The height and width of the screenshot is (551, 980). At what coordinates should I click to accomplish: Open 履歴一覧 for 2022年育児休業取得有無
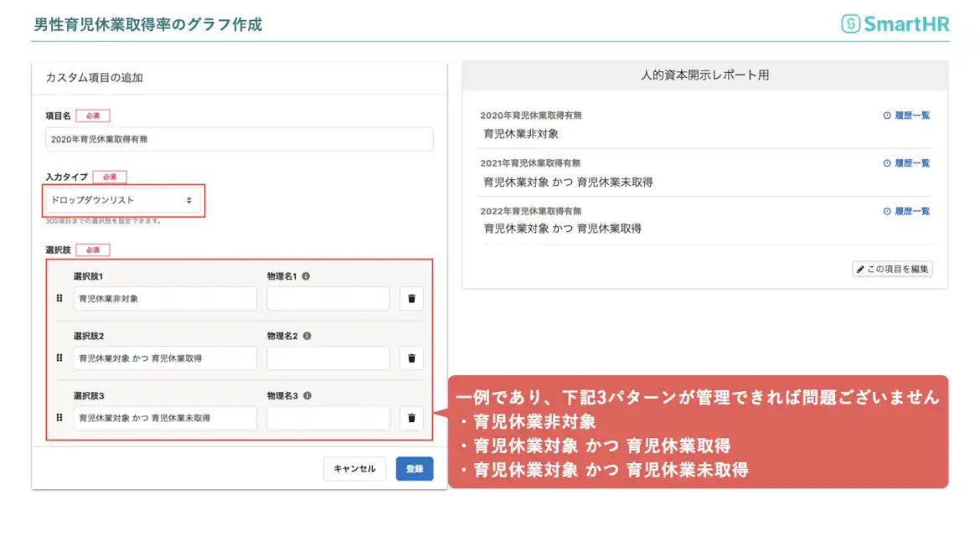tap(910, 211)
